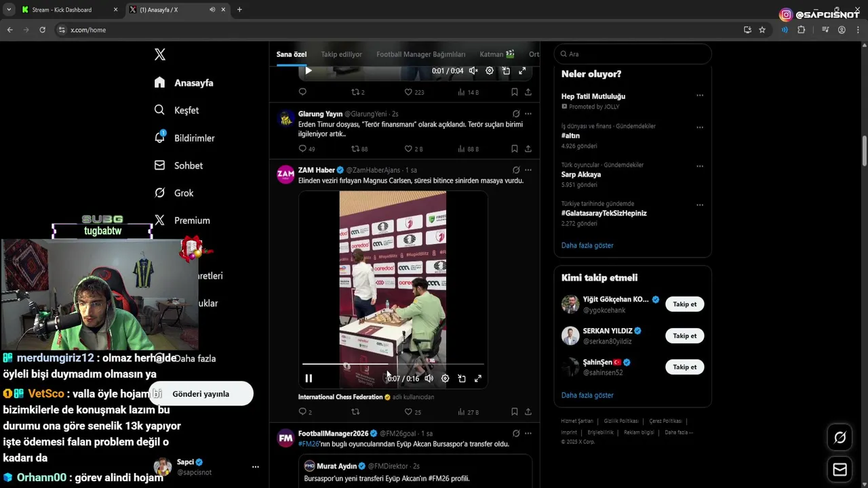Viewport: 868px width, 488px height.
Task: Like Glarung Yayın post
Action: tap(413, 148)
